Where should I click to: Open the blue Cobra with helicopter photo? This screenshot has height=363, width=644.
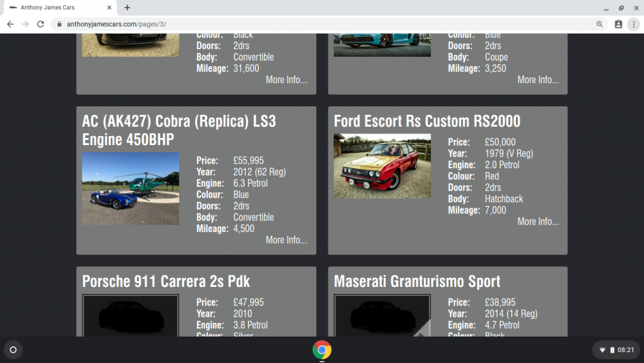[130, 188]
